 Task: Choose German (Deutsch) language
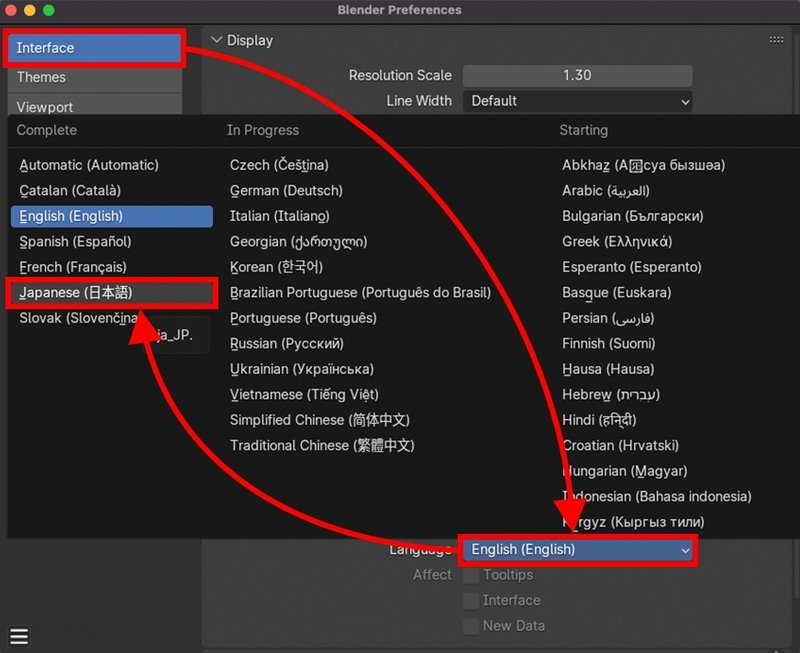[x=286, y=191]
